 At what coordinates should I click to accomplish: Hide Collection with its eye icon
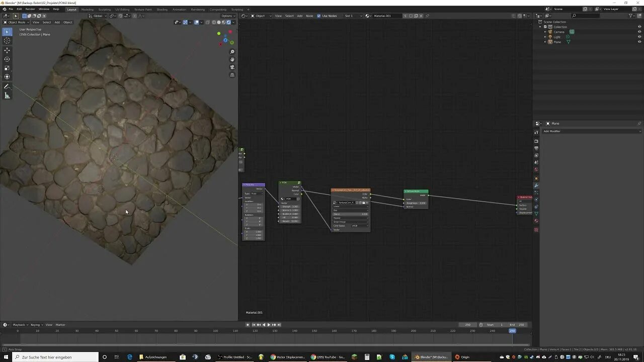coord(639,27)
